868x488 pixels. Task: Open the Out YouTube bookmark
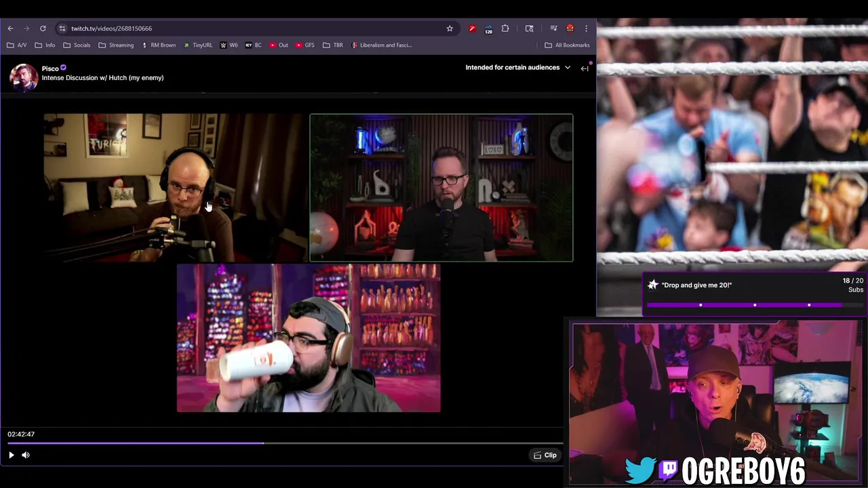pos(279,45)
